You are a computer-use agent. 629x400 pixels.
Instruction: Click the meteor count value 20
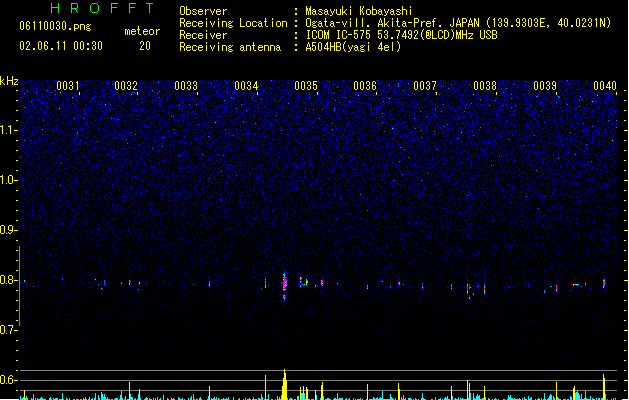[145, 46]
